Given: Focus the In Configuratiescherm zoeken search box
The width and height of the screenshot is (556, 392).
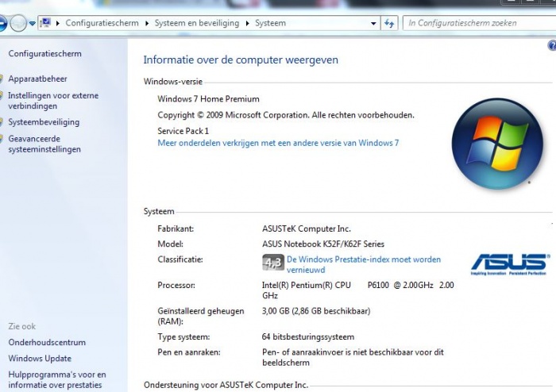Looking at the screenshot, I should [x=480, y=23].
